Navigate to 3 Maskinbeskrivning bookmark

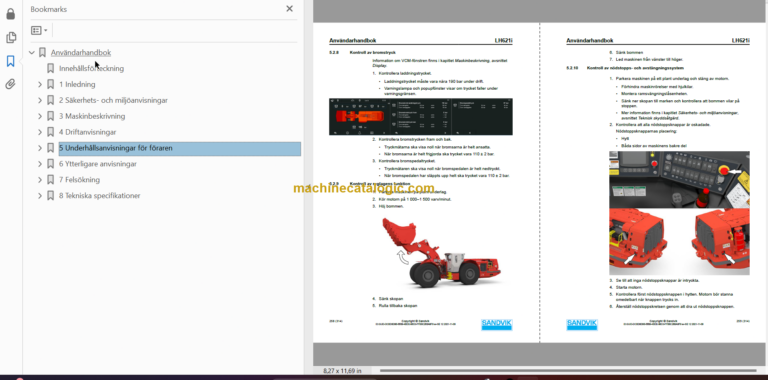[92, 116]
